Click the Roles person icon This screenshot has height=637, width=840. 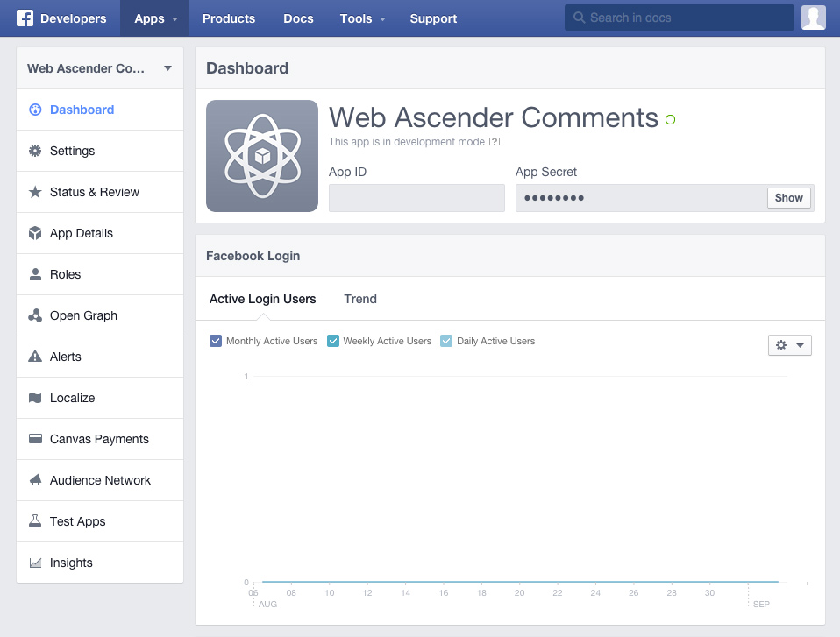(x=35, y=274)
